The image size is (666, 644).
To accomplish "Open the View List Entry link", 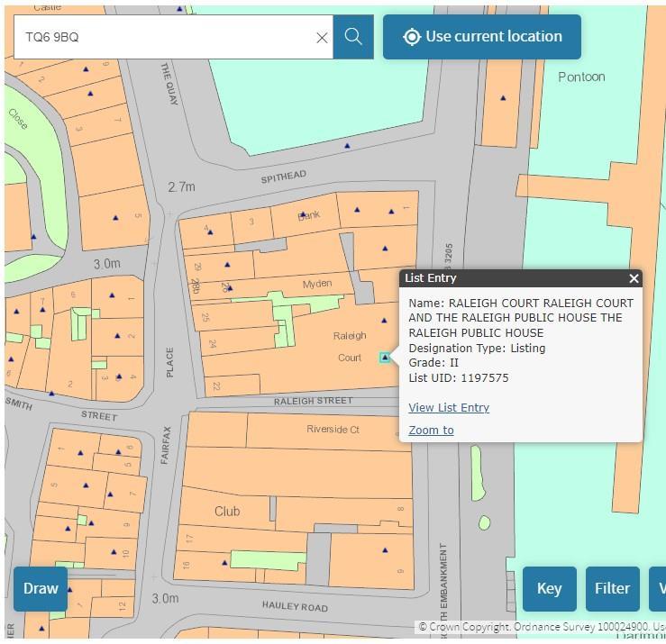I will tap(449, 407).
